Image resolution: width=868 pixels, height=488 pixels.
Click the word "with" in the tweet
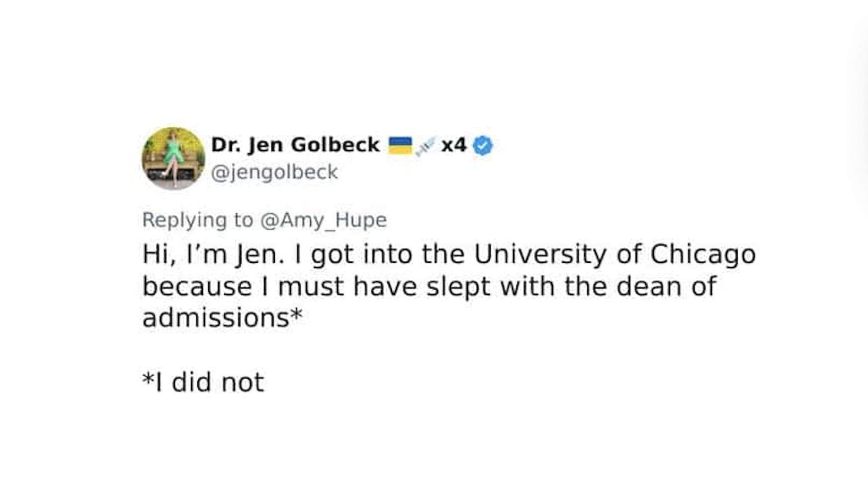(527, 287)
